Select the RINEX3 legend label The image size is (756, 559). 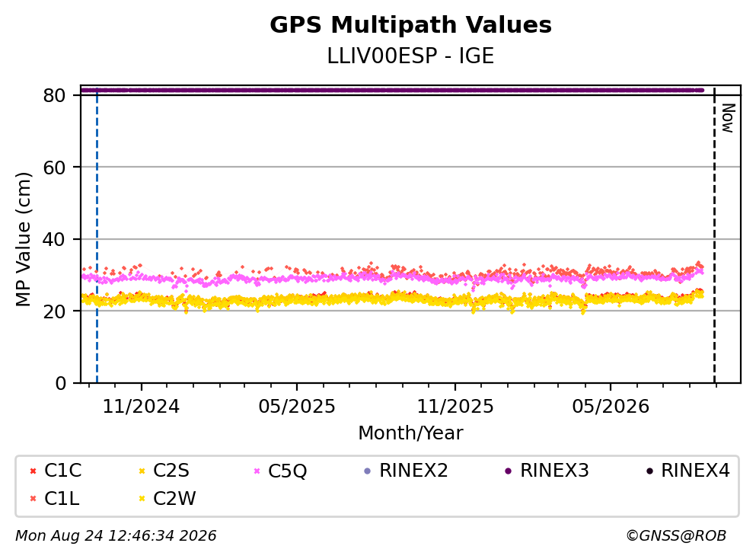click(554, 471)
